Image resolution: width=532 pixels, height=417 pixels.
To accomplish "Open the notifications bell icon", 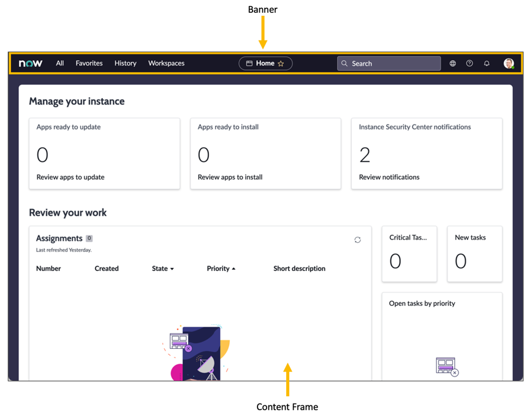I will (487, 63).
